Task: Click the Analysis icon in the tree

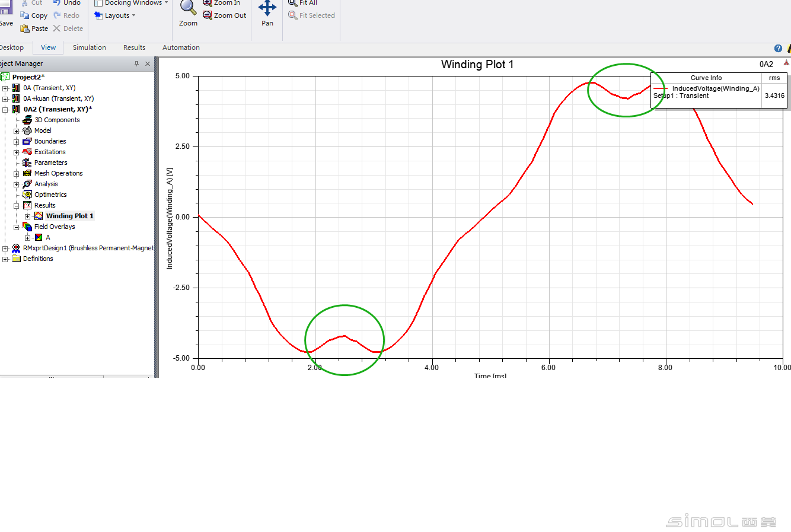Action: [27, 184]
